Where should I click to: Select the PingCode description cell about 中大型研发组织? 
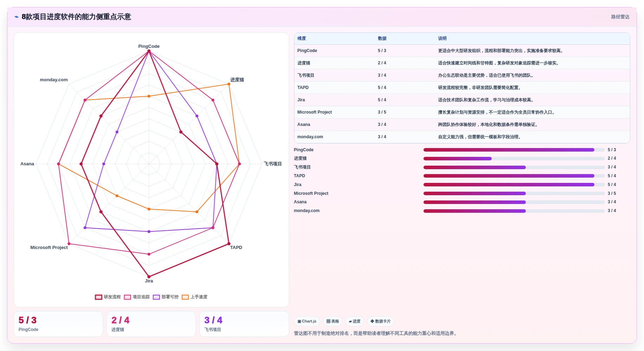[x=501, y=51]
